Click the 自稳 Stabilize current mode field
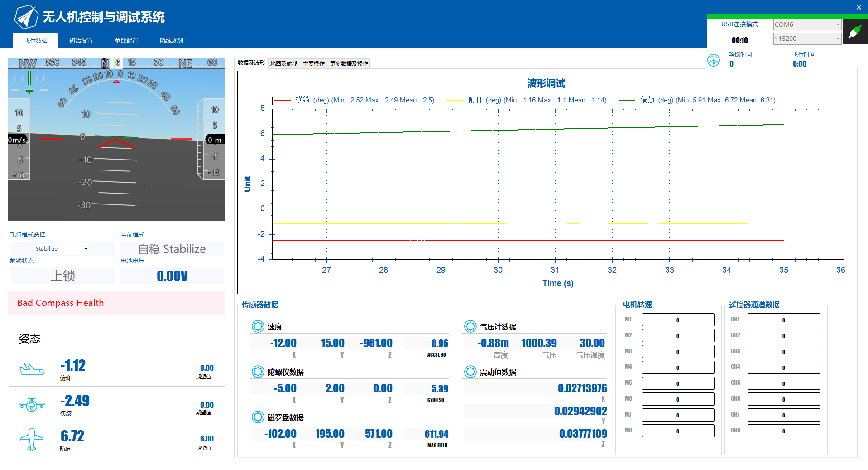Viewport: 868px width, 470px height. point(172,249)
